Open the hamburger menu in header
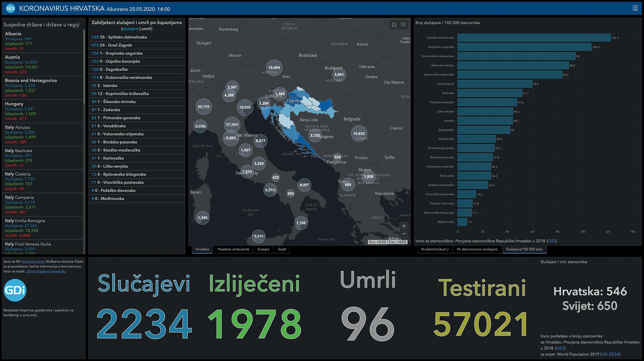This screenshot has width=644, height=361. tap(635, 8)
